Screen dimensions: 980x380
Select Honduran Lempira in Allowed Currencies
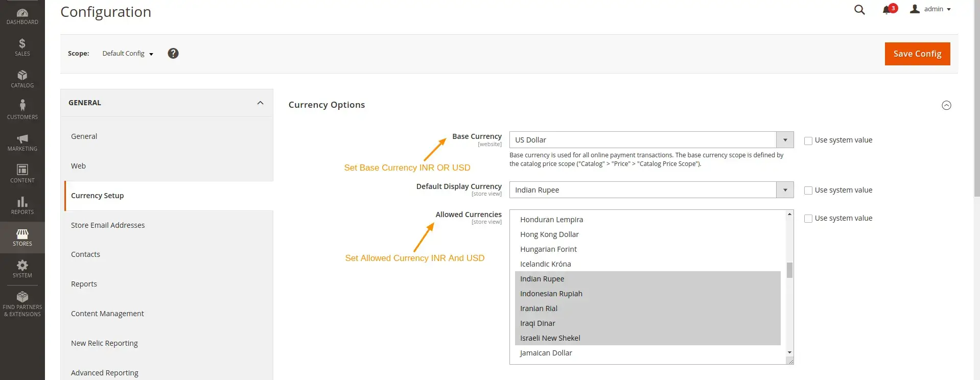coord(647,220)
